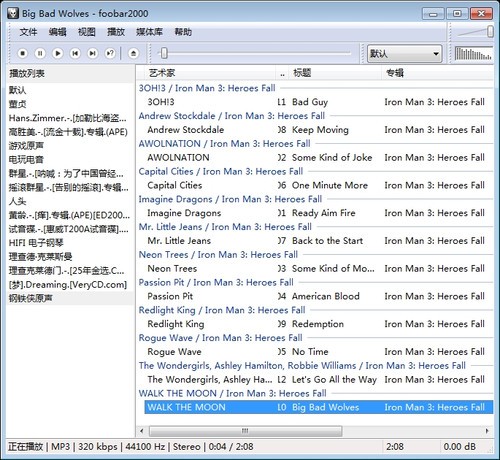Click the spectrum visualization panel

pyautogui.click(x=473, y=53)
